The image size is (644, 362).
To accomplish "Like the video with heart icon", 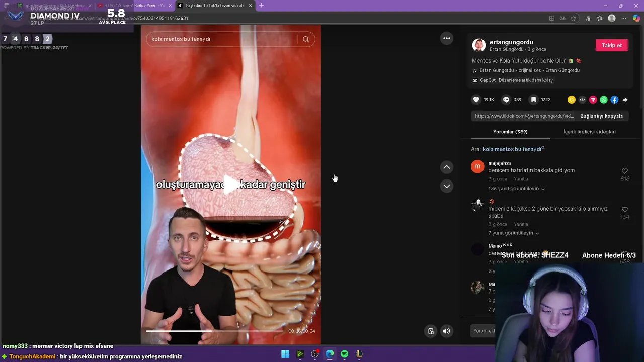I will tap(476, 100).
